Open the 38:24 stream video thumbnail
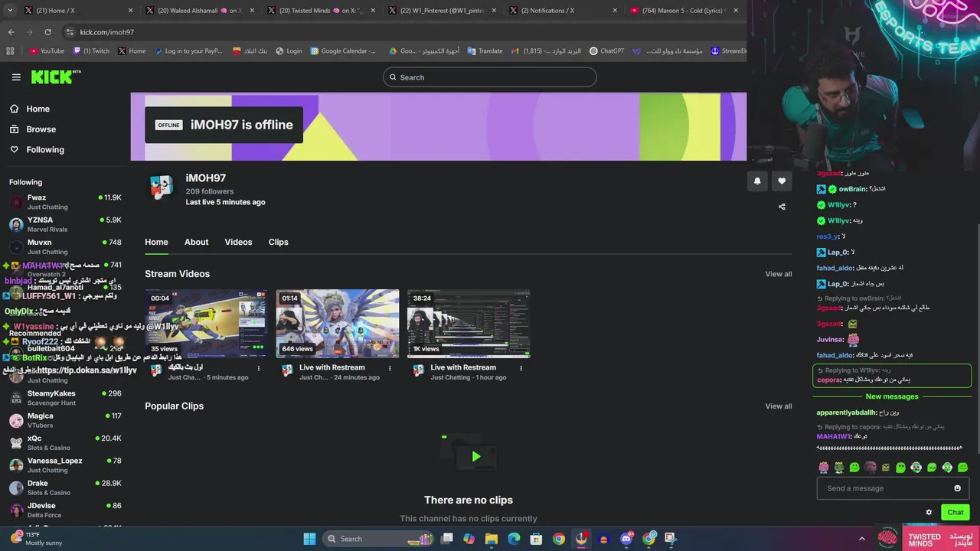This screenshot has height=551, width=980. (469, 323)
